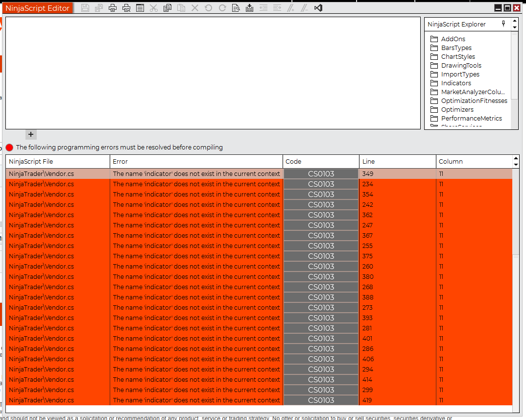Select the error message for line 247
The image size is (526, 420).
196,225
